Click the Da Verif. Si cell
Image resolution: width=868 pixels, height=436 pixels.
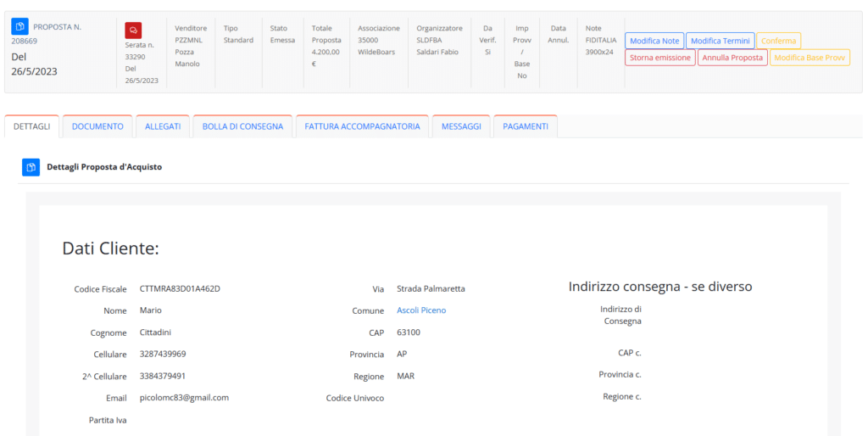(x=487, y=40)
